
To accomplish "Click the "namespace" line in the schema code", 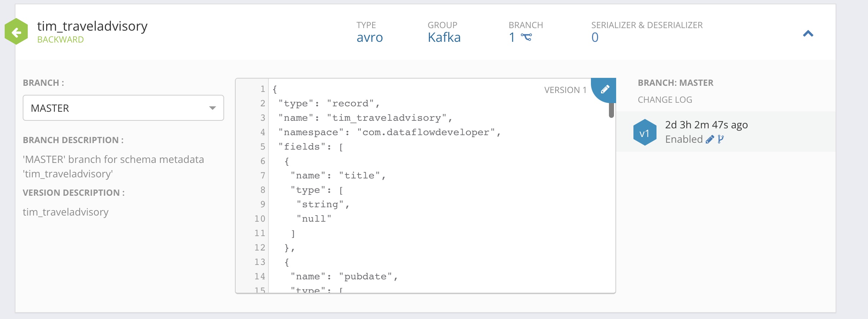I will point(390,132).
